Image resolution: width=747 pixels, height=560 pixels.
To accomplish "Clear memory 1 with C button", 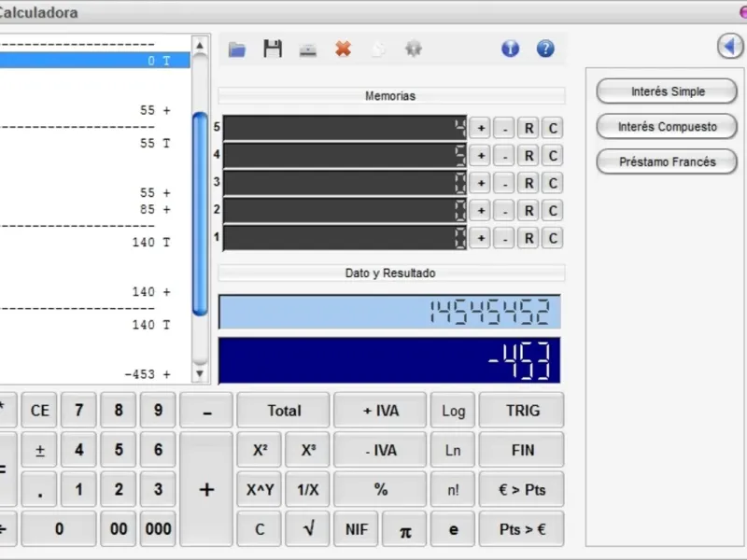I will (553, 238).
